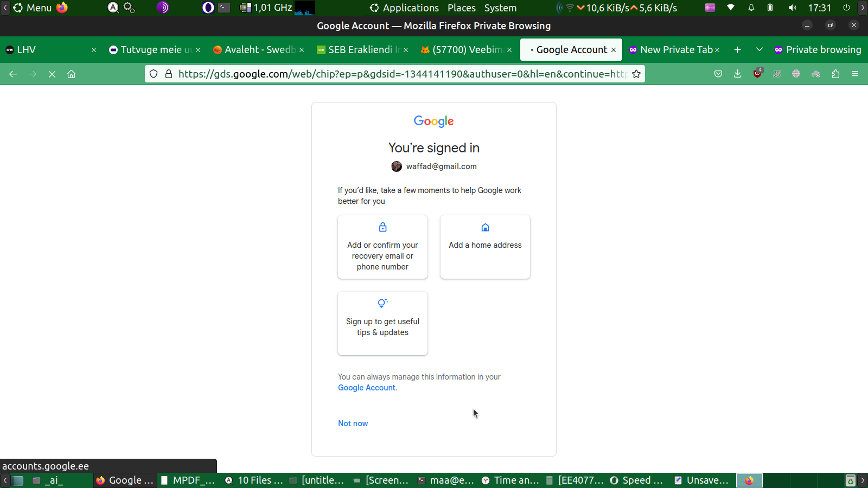868x488 pixels.
Task: Expand the top panel right arrow
Action: 863,8
